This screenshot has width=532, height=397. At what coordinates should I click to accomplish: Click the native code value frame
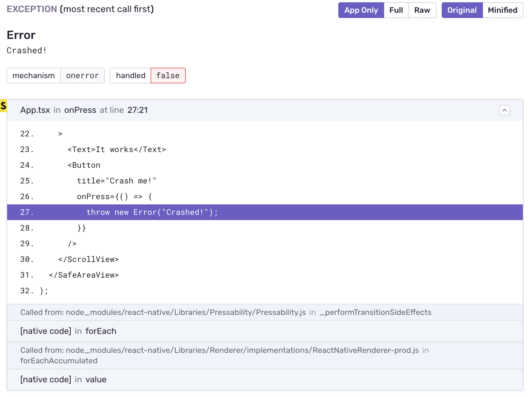point(63,379)
